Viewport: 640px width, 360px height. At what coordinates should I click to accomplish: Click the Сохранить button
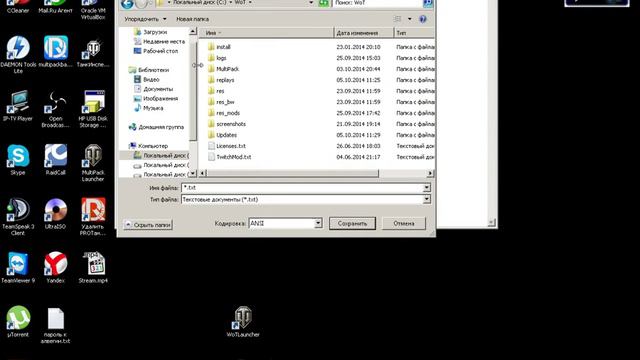click(x=352, y=224)
